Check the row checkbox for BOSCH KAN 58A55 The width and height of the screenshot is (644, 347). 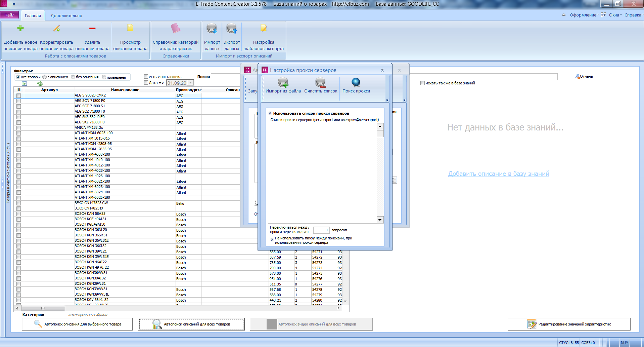[x=19, y=214]
